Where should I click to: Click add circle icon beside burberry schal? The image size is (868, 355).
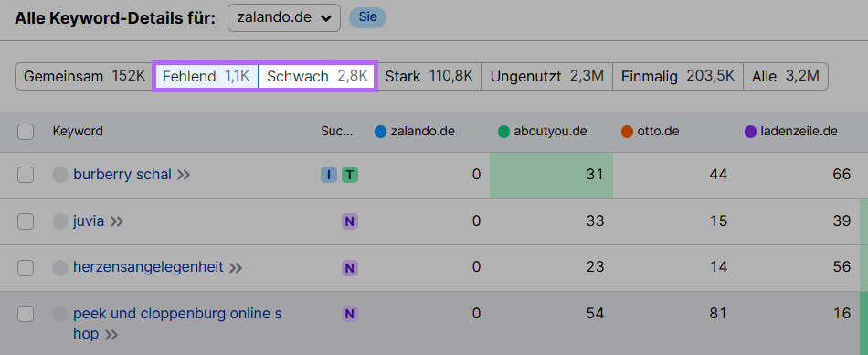pos(59,176)
